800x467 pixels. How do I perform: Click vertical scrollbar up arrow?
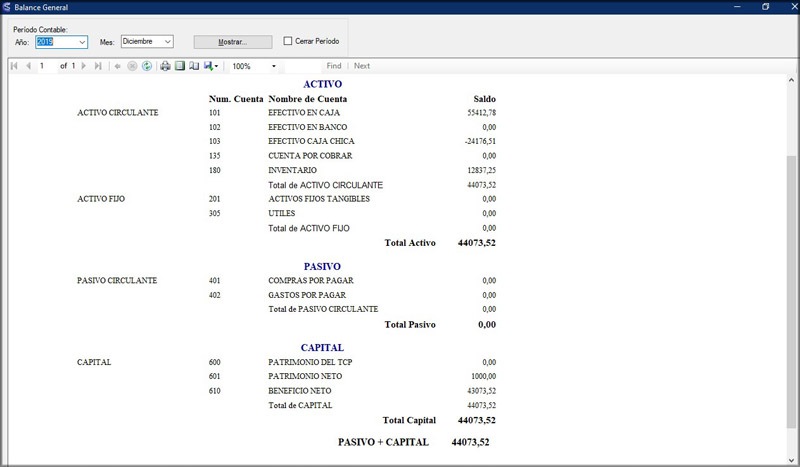point(791,80)
